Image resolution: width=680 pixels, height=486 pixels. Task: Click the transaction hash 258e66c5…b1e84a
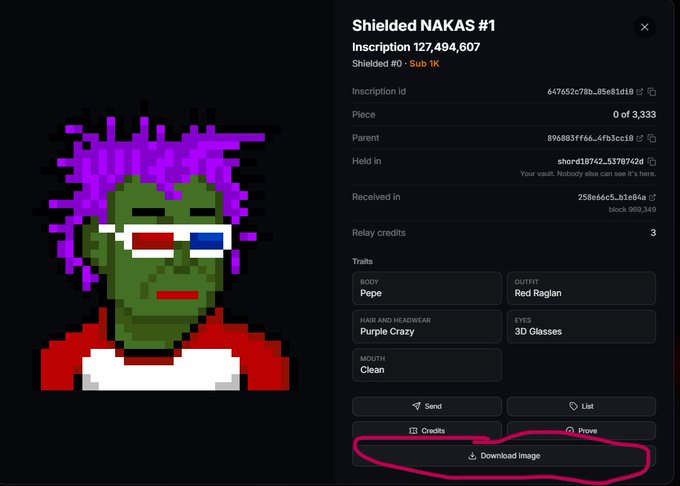[x=611, y=197]
